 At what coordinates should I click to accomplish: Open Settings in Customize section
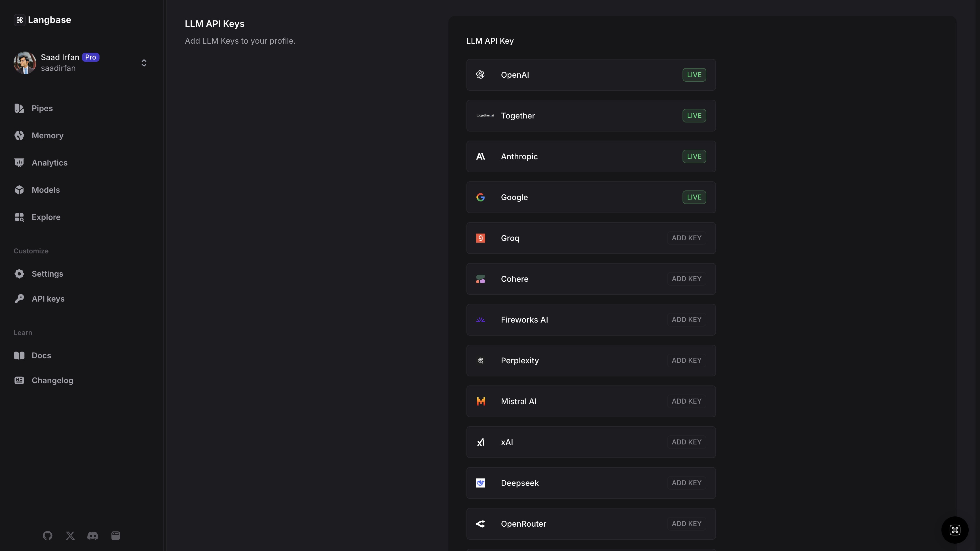tap(47, 274)
